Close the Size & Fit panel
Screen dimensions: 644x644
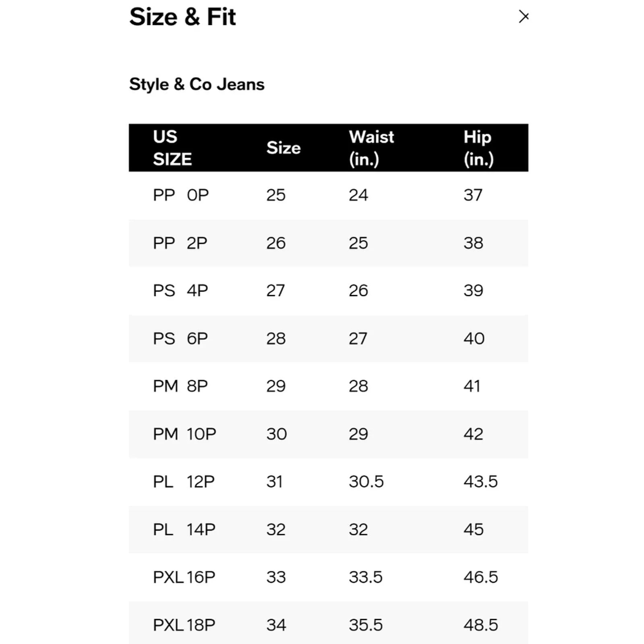(523, 17)
